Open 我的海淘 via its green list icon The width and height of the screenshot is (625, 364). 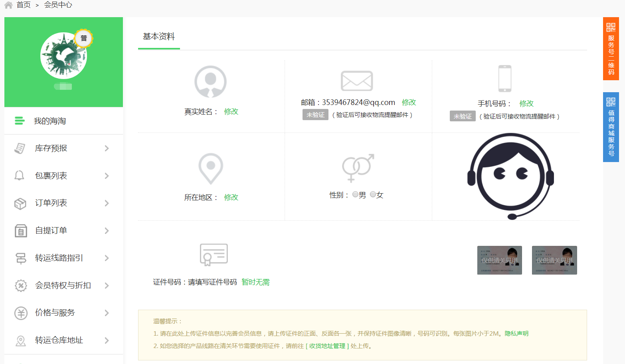[x=20, y=121]
